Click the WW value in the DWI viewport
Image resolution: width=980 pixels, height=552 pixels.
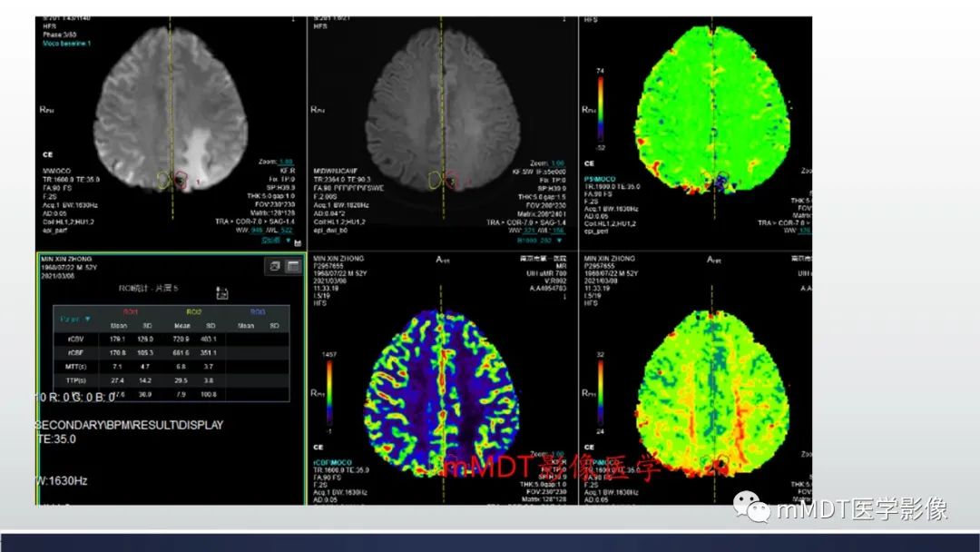point(529,231)
